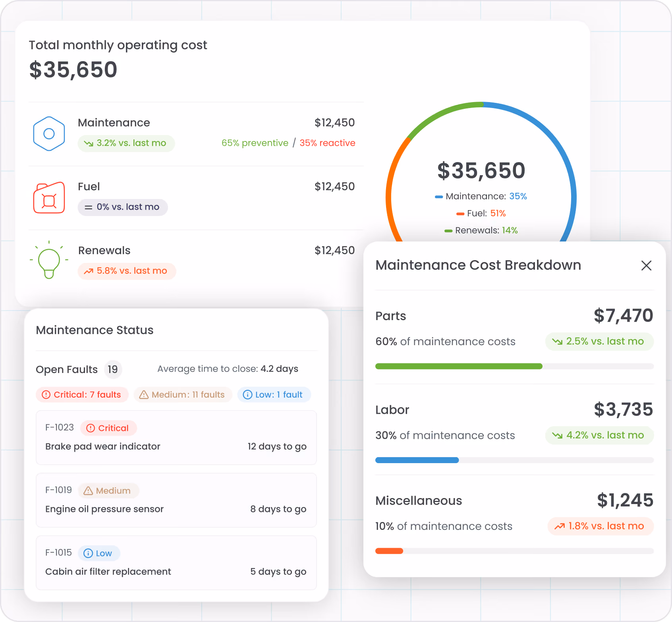Viewport: 672px width, 622px height.
Task: Click the blue Labor progress bar
Action: pyautogui.click(x=417, y=460)
